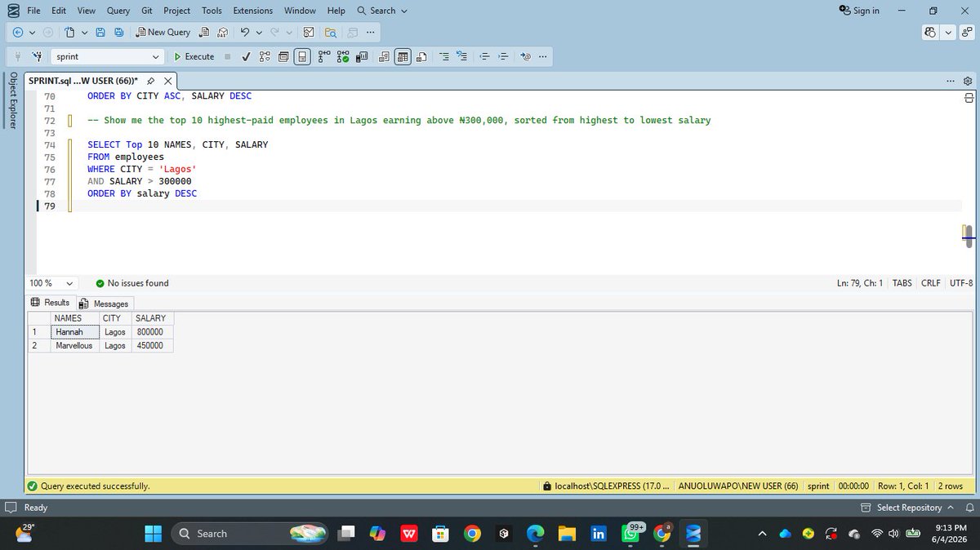The height and width of the screenshot is (550, 980).
Task: Open LinkedIn from the taskbar
Action: coord(599,533)
